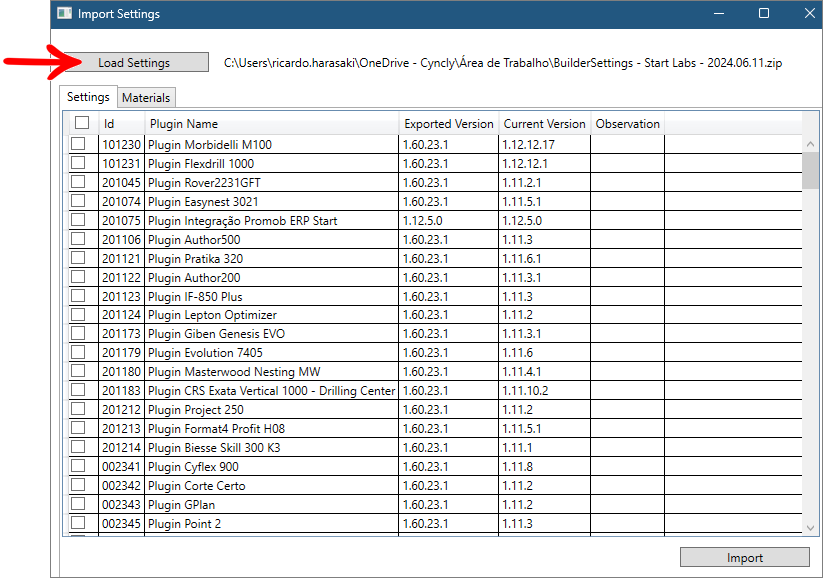
Task: Select the 'Plugin GPlan' name cell
Action: point(271,505)
